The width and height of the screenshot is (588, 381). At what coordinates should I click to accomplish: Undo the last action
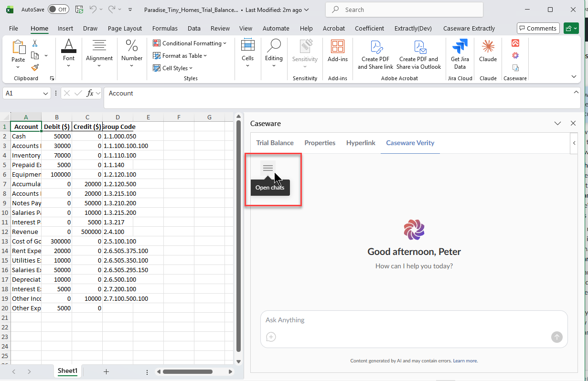(93, 10)
